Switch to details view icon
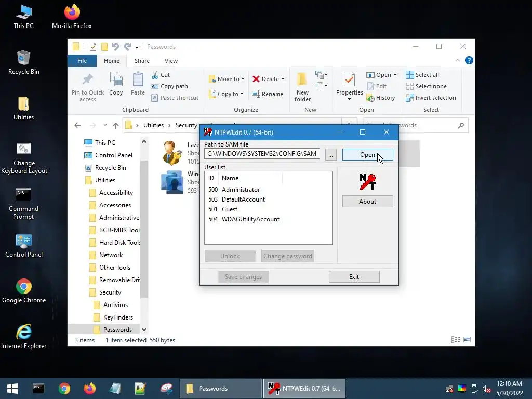 pyautogui.click(x=456, y=340)
